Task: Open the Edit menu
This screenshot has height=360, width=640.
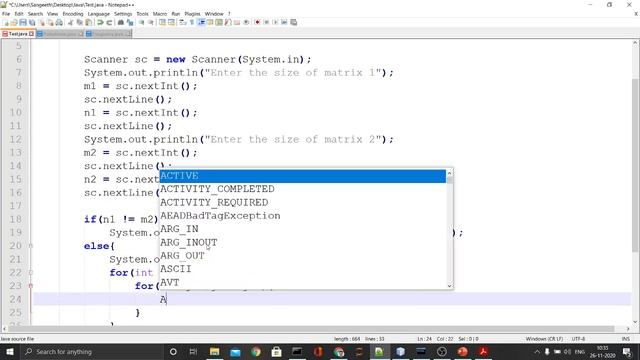Action: pyautogui.click(x=19, y=13)
